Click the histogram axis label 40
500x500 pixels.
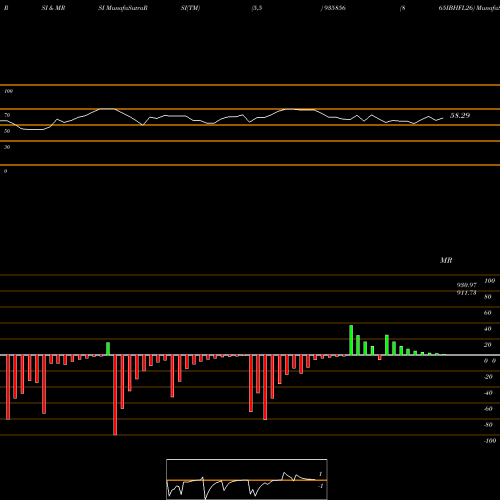click(x=488, y=329)
